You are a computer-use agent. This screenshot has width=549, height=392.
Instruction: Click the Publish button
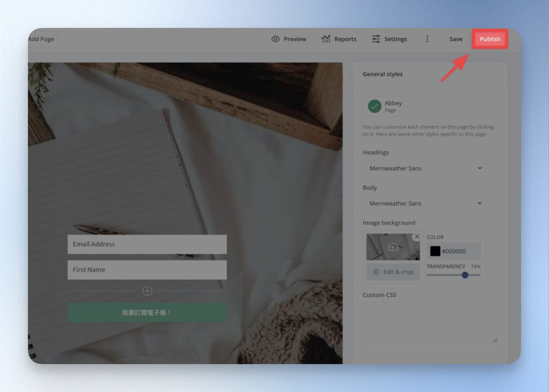point(490,39)
